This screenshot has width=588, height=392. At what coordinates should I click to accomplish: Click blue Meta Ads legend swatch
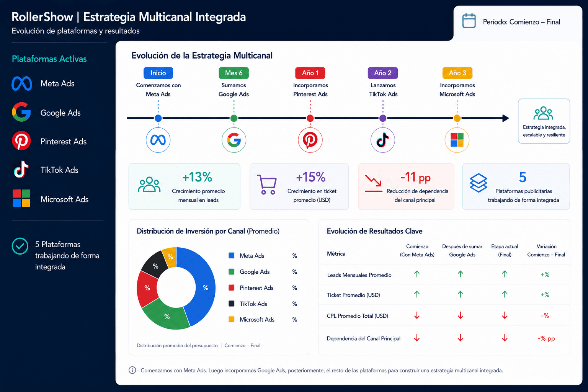point(232,255)
